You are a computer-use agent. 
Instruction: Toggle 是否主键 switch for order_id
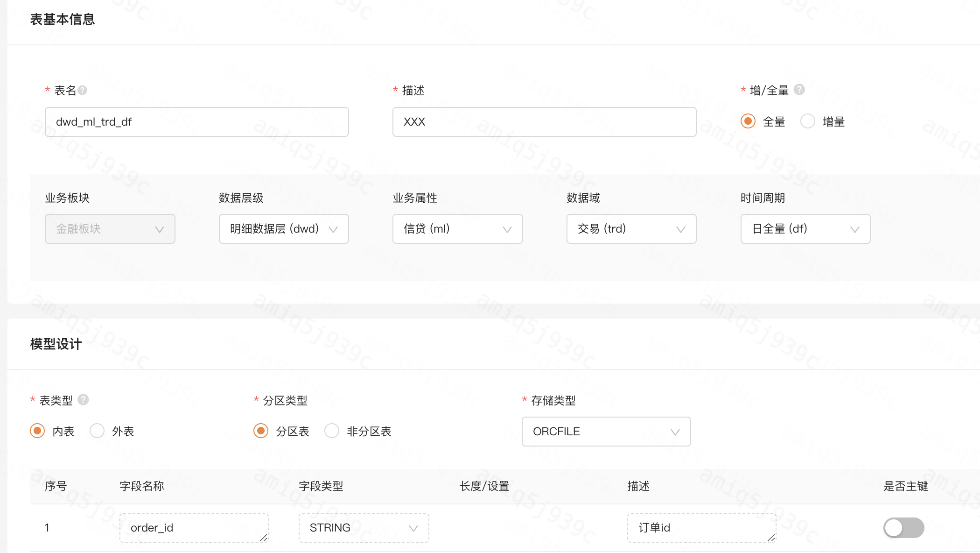[x=903, y=528]
